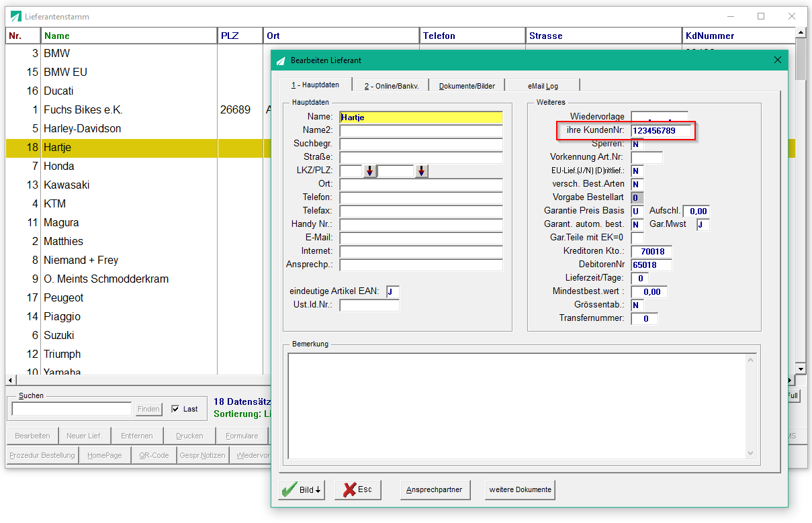
Task: Click the Kreditoren Kto. field 70018
Action: coord(651,251)
